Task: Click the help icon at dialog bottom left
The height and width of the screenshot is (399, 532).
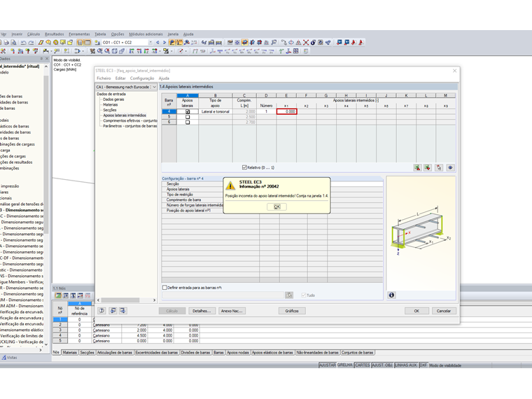Action: click(x=101, y=310)
